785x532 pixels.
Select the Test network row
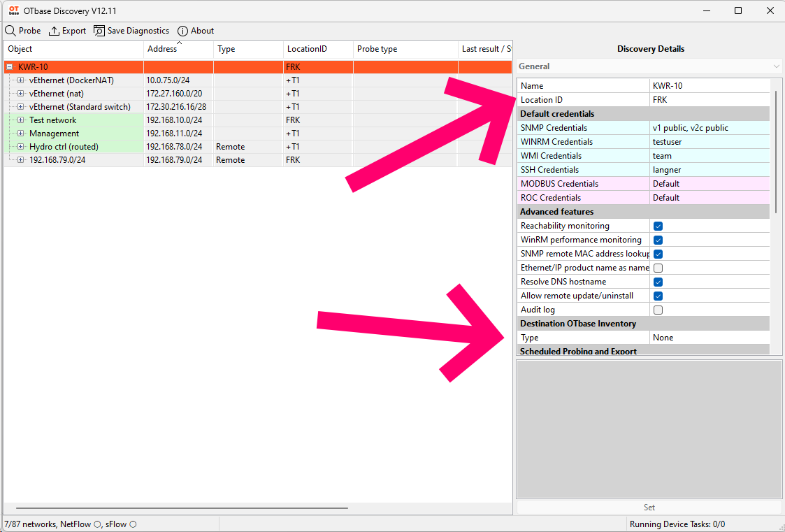point(258,120)
